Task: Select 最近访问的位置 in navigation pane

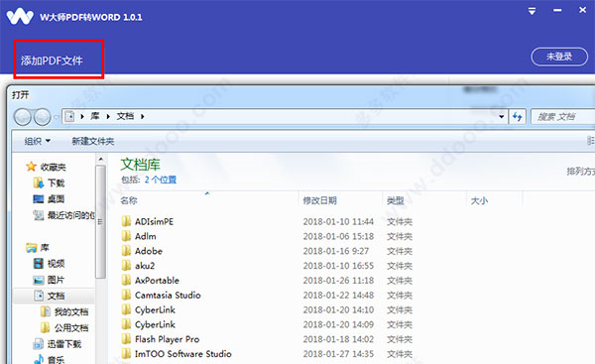Action: [x=71, y=215]
